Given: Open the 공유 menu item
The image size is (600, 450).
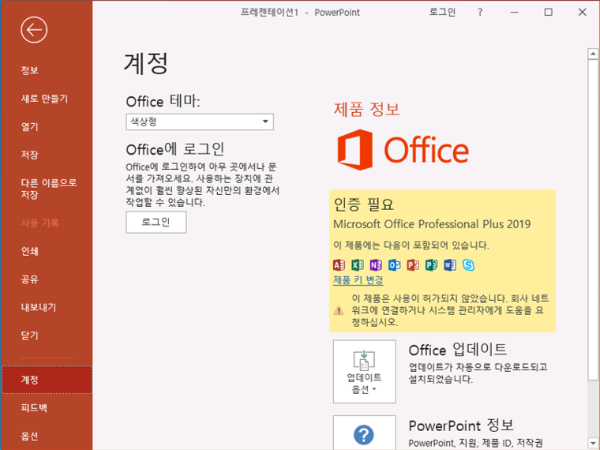Looking at the screenshot, I should coord(29,279).
